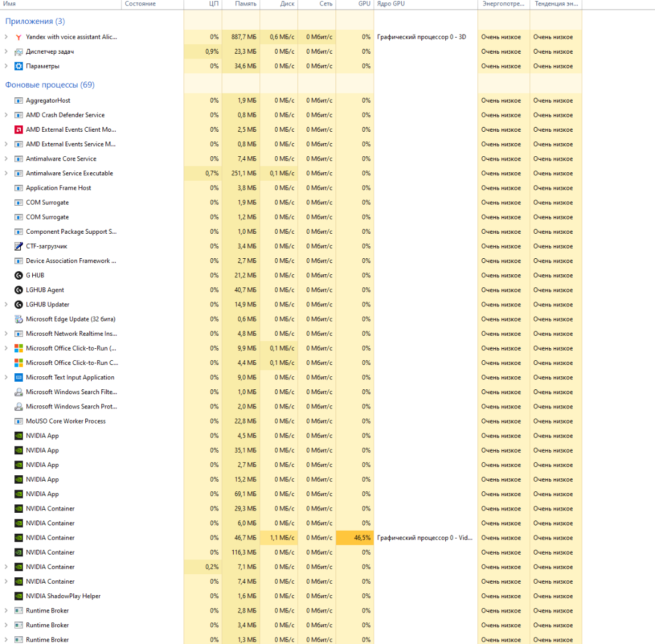Viewport: 655px width, 644px height.
Task: Click the Фоновые процессы (69) group heading
Action: point(49,85)
